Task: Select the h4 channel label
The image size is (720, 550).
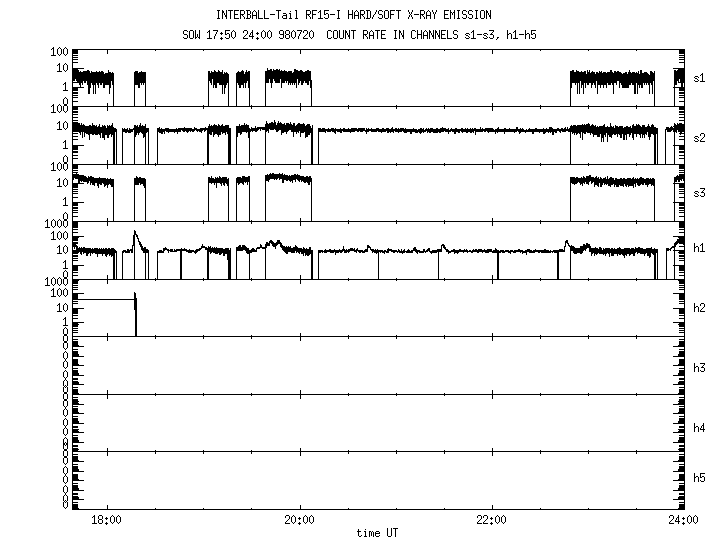Action: pyautogui.click(x=700, y=428)
